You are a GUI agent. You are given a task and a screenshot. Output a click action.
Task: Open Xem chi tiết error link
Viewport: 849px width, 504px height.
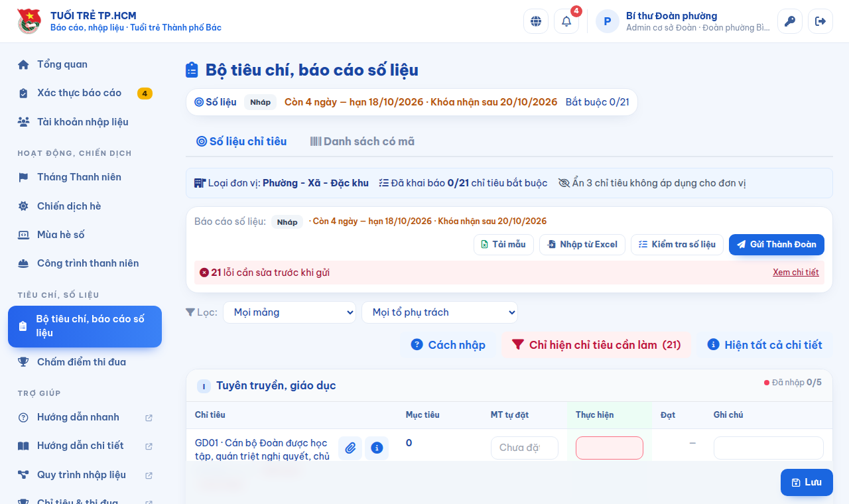[x=796, y=273]
